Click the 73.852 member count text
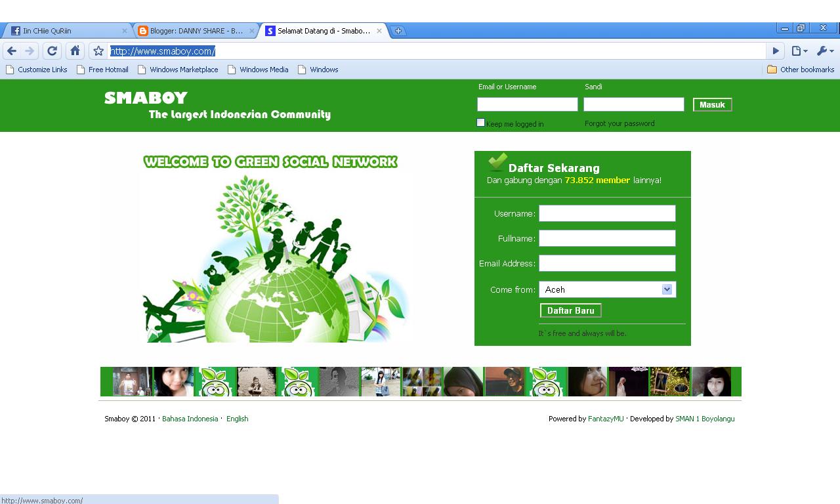 coord(597,180)
